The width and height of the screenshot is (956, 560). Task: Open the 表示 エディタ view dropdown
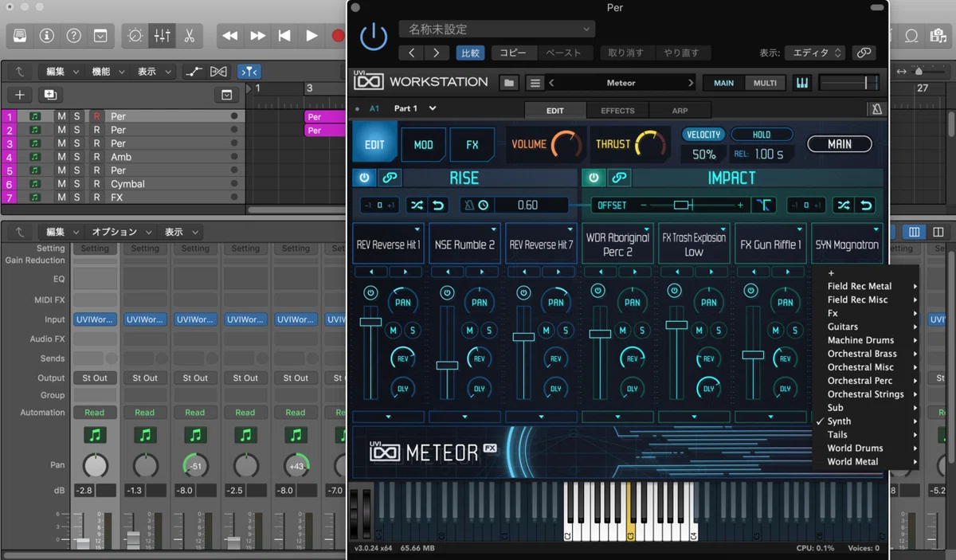point(814,53)
